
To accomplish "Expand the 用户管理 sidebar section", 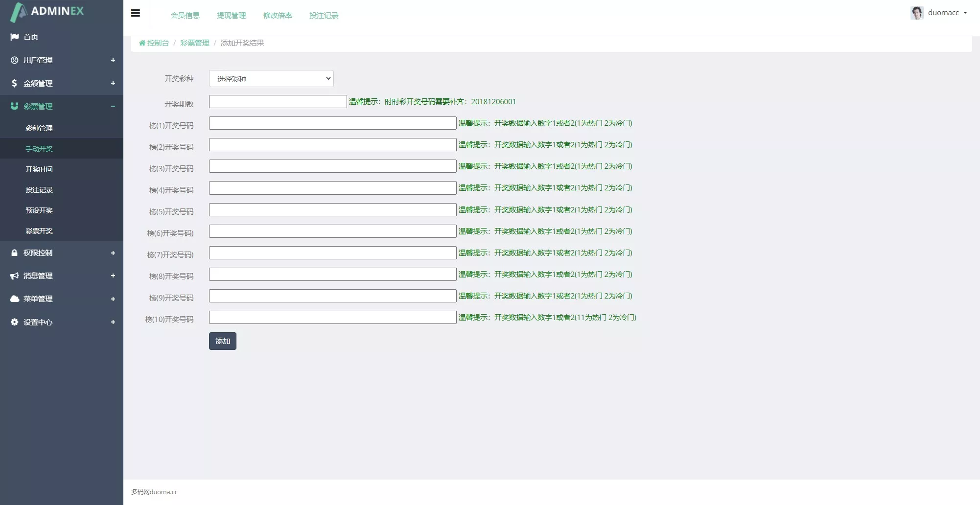I will pyautogui.click(x=113, y=60).
